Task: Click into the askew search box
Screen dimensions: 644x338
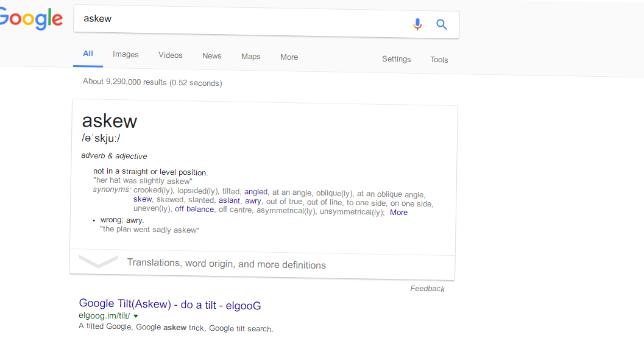Action: pyautogui.click(x=242, y=21)
